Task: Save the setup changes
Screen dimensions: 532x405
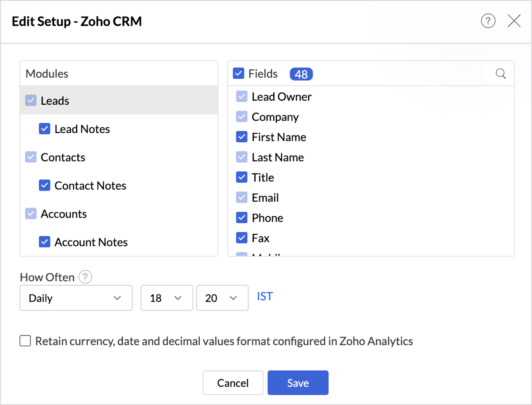Action: pyautogui.click(x=298, y=382)
